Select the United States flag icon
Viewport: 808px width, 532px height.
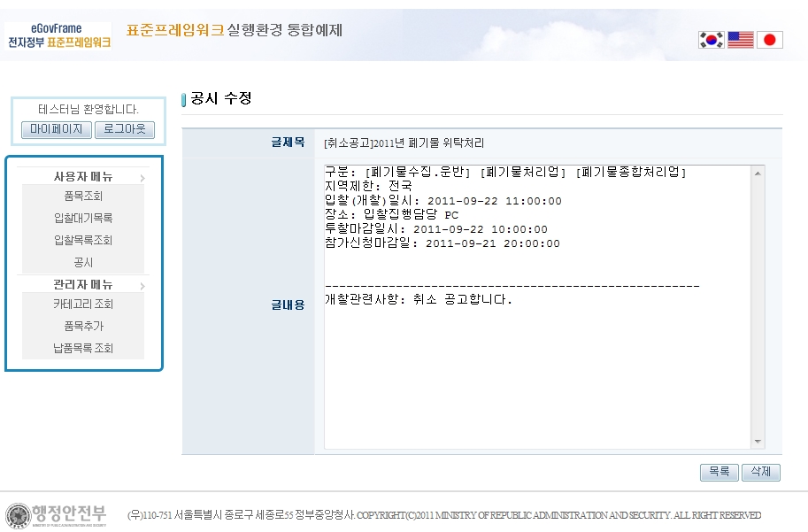click(740, 40)
